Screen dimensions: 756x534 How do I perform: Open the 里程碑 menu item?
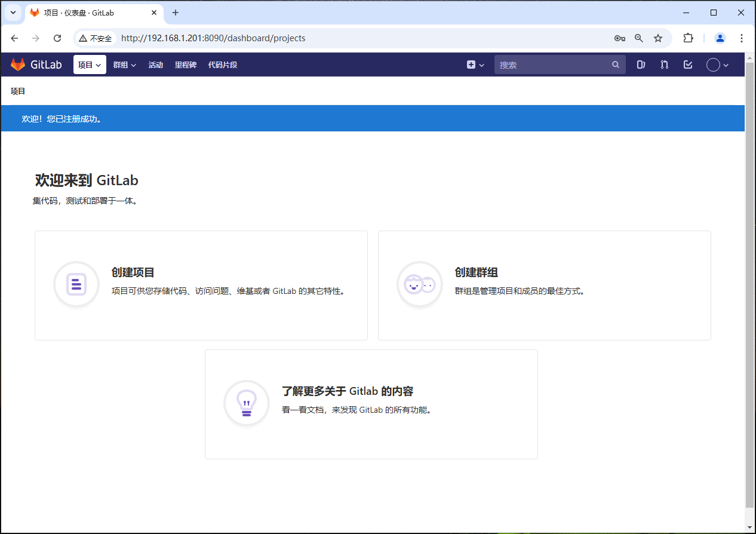pos(186,65)
